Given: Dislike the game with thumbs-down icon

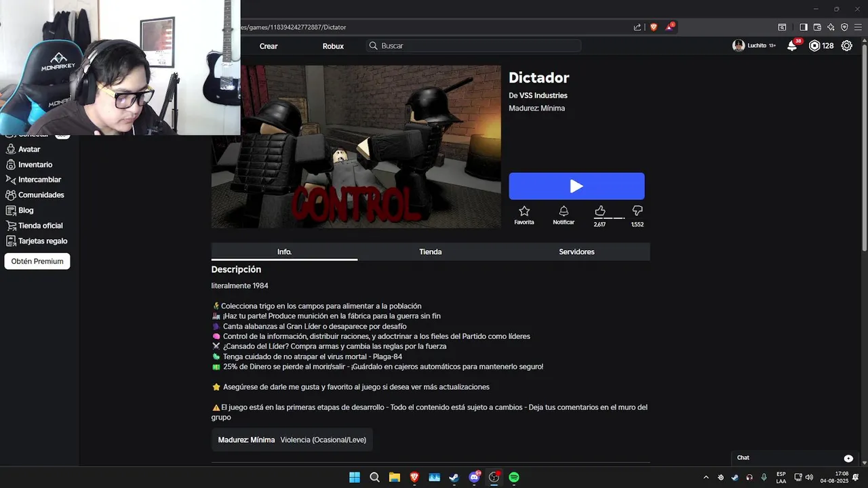Looking at the screenshot, I should coord(637,211).
